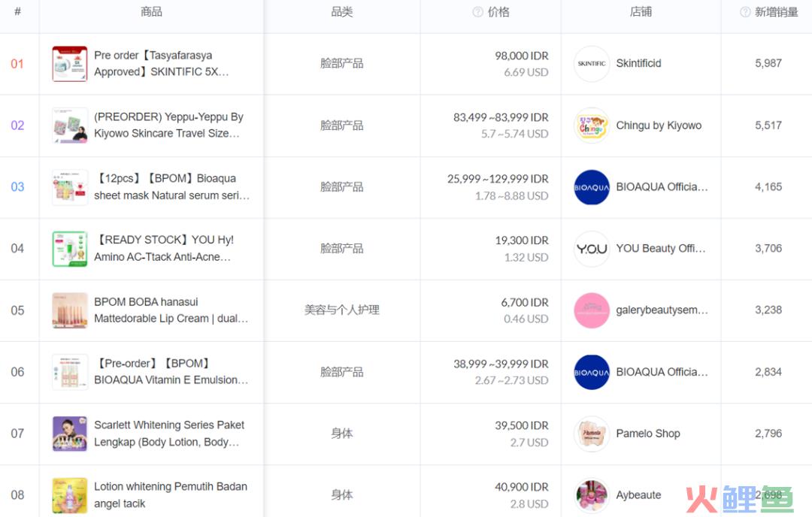Image resolution: width=812 pixels, height=517 pixels.
Task: Open Lotion whitening Pemutih Badan product link
Action: [170, 495]
